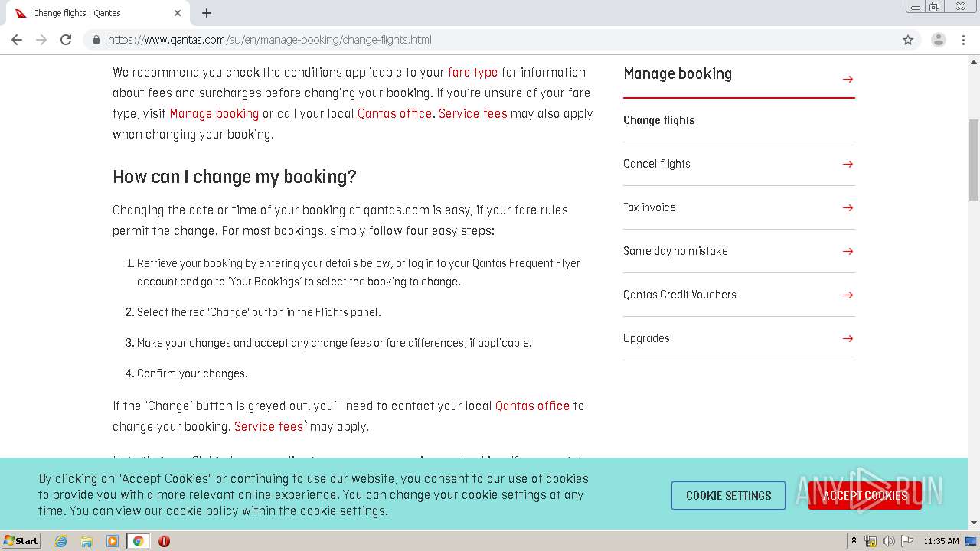Click the arrow next to Upgrades

(x=848, y=338)
